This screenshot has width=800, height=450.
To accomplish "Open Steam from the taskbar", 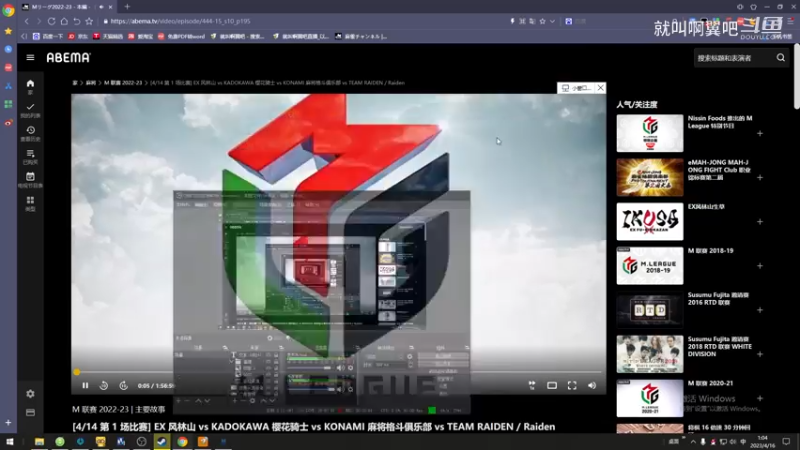I will point(162,442).
